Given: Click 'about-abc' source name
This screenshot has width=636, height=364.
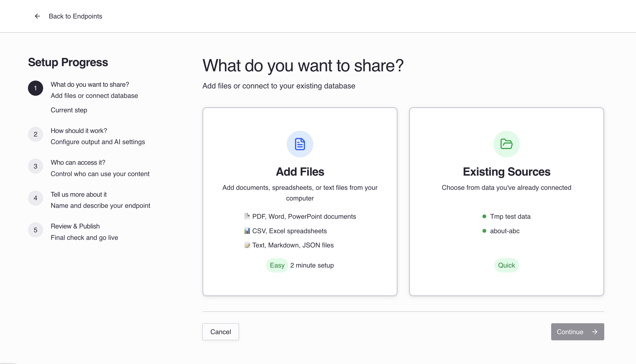Looking at the screenshot, I should point(504,231).
